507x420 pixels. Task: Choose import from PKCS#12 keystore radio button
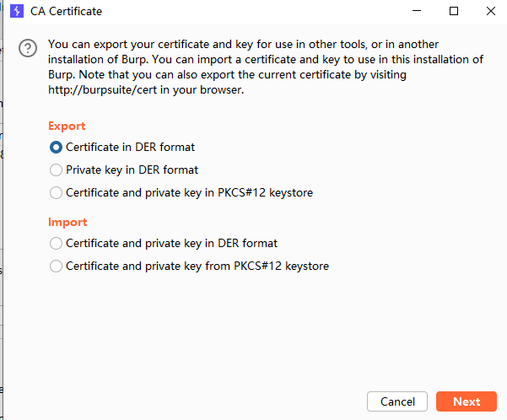57,266
